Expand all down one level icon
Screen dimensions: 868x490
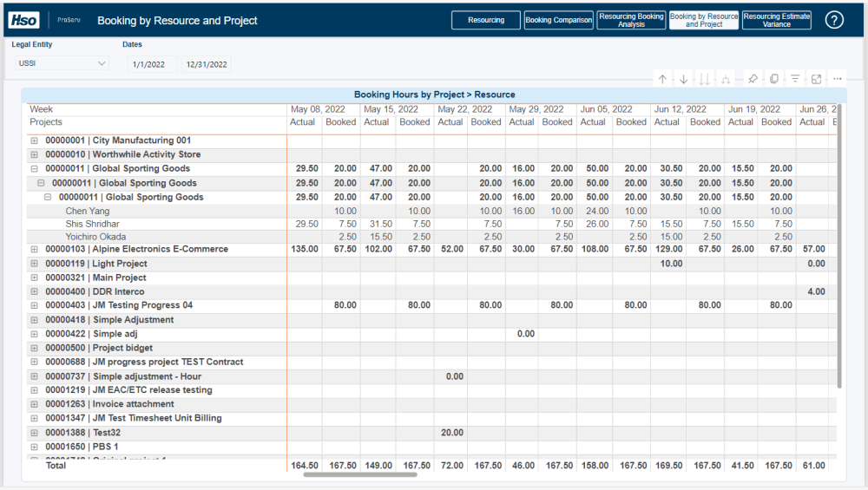726,79
